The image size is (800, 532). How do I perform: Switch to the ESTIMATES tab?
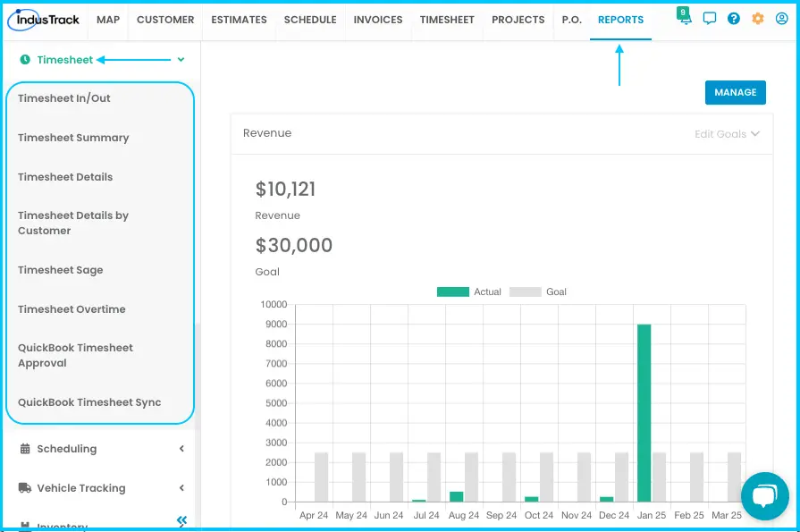click(x=239, y=20)
